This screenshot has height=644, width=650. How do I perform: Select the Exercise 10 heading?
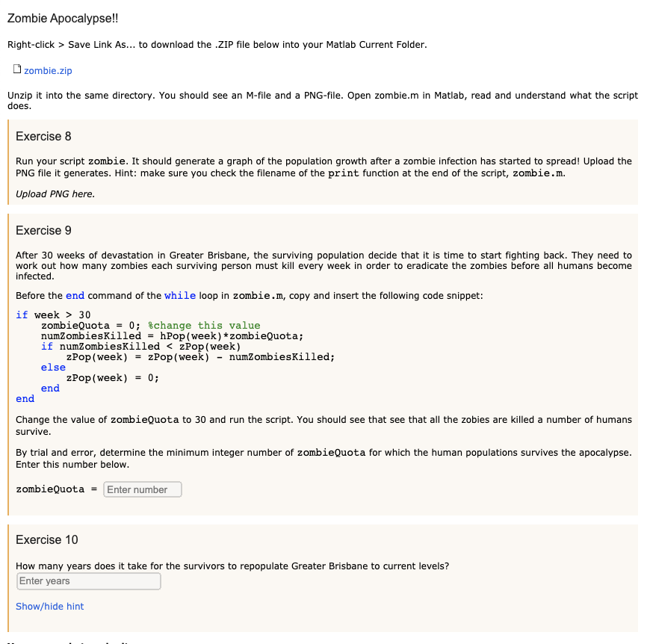point(47,539)
